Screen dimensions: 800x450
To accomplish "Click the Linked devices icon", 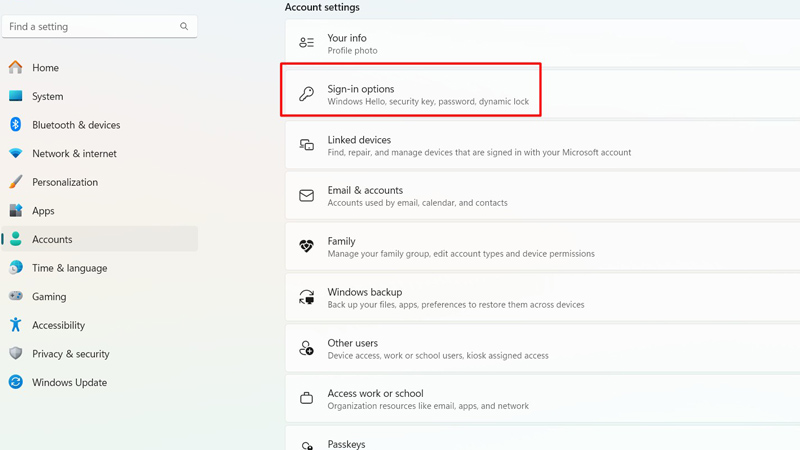I will [x=306, y=144].
